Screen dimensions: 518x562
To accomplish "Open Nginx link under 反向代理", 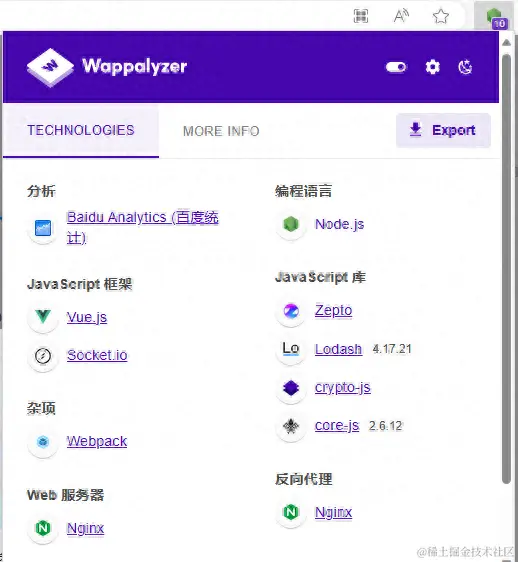I will pyautogui.click(x=333, y=513).
